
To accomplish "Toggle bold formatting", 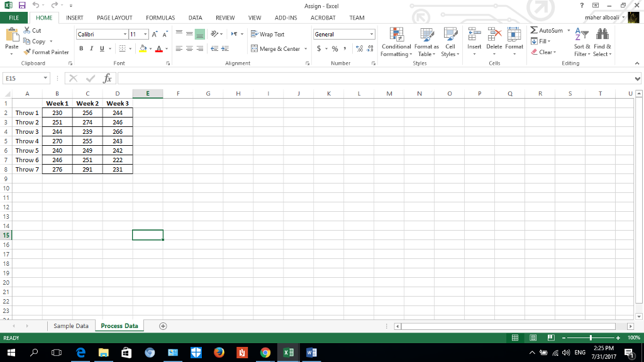I will coord(80,48).
